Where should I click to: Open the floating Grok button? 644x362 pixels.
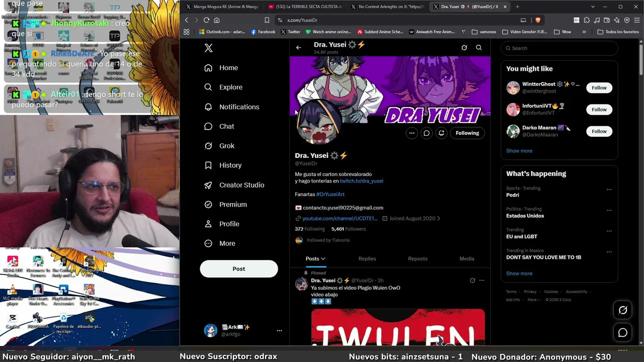pos(623,310)
